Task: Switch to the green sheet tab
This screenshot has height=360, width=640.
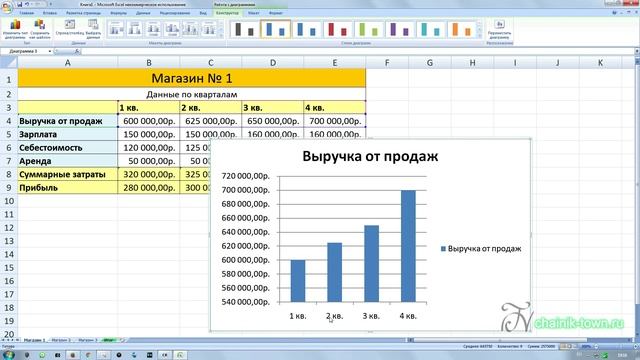Action: (110, 340)
